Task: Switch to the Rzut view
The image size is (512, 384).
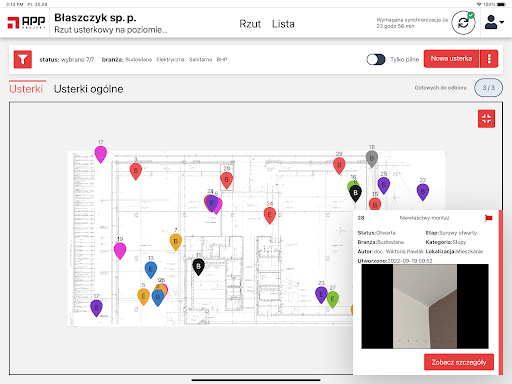Action: [250, 24]
